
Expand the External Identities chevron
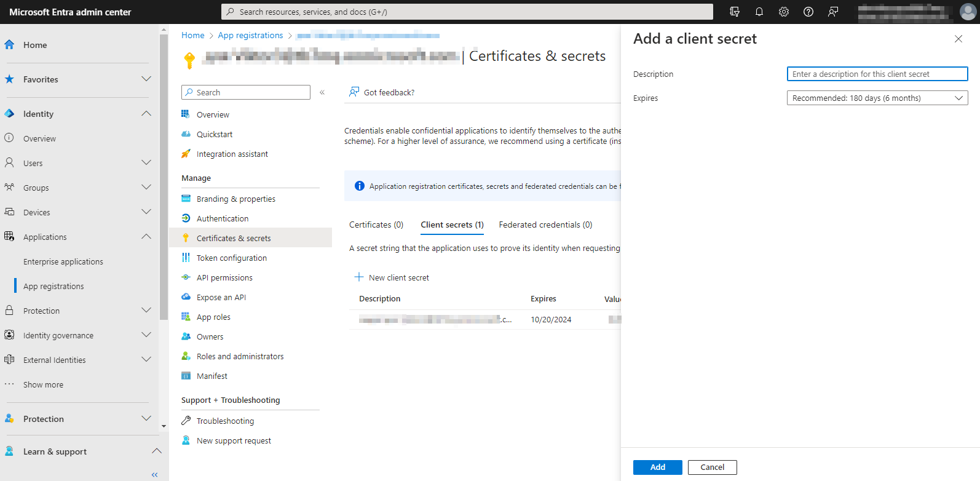pos(146,359)
